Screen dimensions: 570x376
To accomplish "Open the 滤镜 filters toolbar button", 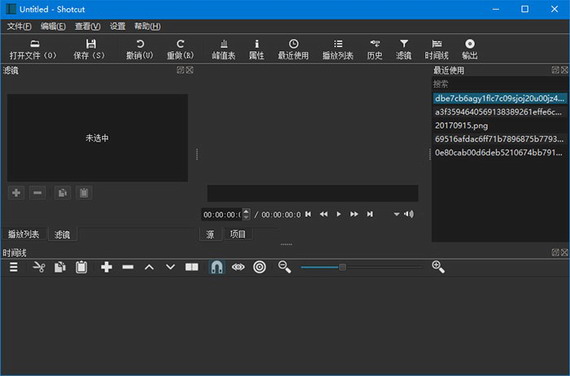I will (404, 49).
